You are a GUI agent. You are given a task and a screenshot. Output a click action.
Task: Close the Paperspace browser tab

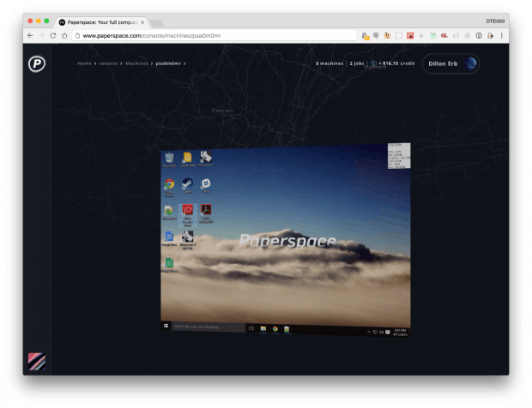click(x=142, y=22)
